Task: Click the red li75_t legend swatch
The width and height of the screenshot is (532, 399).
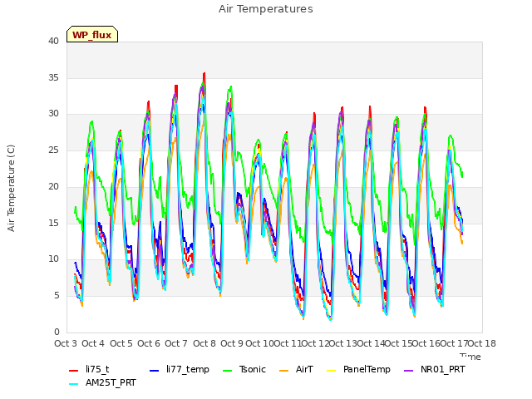Action: click(x=74, y=371)
